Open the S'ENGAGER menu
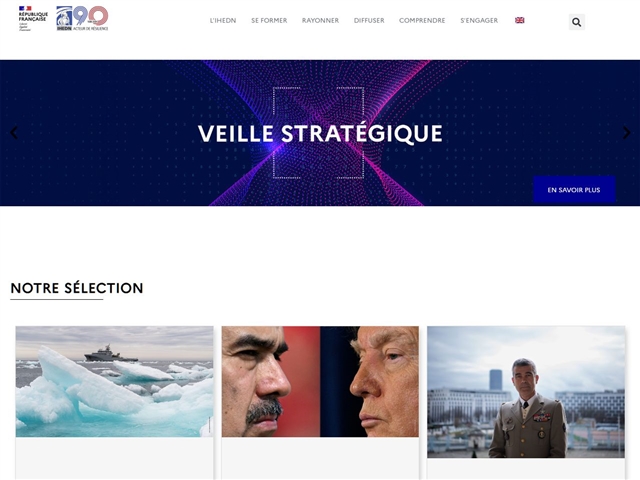640x480 pixels. point(479,20)
